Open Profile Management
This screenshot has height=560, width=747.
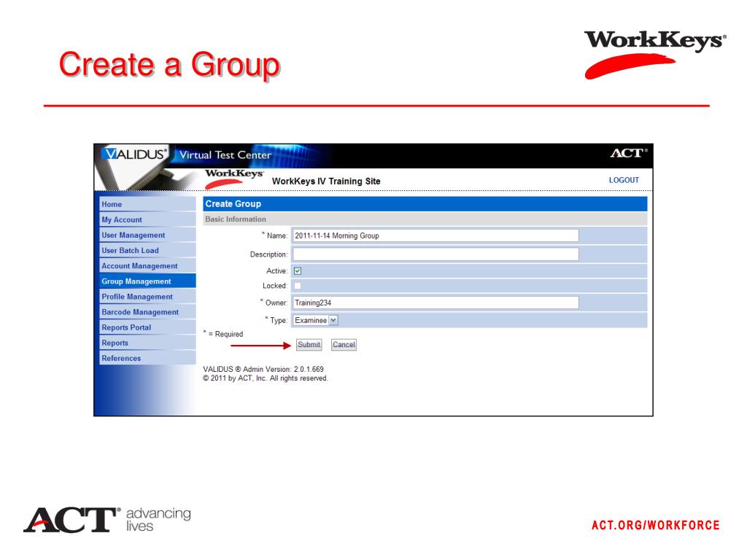pos(147,297)
